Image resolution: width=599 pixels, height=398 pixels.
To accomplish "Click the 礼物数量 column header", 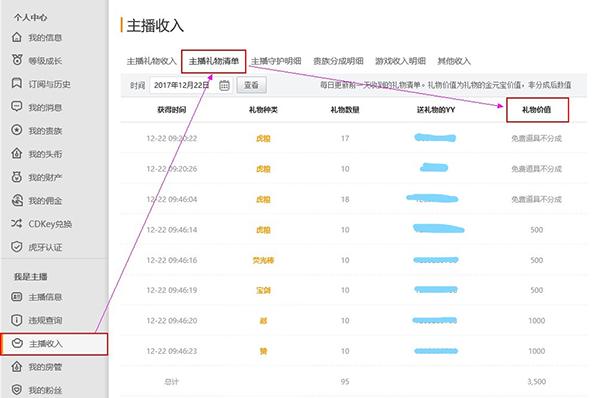I will pyautogui.click(x=345, y=110).
